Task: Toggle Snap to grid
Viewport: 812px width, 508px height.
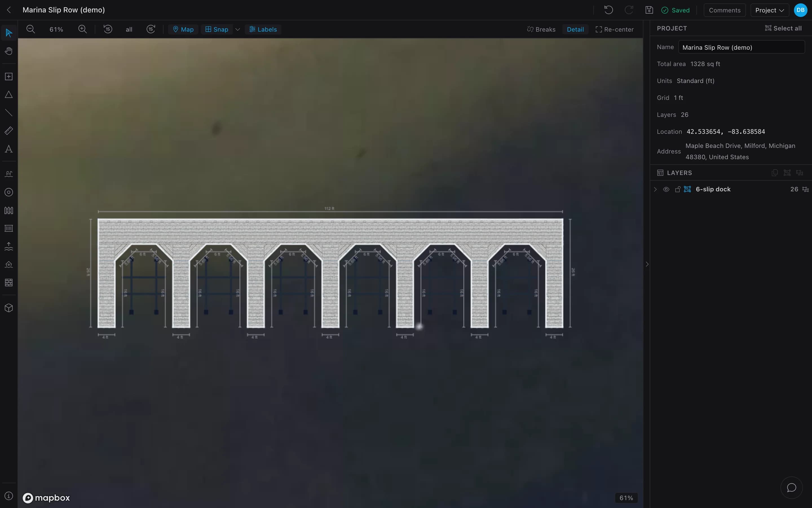Action: [x=217, y=29]
